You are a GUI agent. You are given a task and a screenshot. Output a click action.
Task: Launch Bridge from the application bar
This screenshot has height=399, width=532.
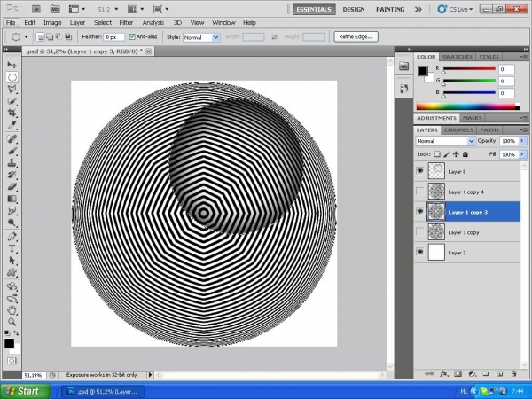click(x=36, y=9)
